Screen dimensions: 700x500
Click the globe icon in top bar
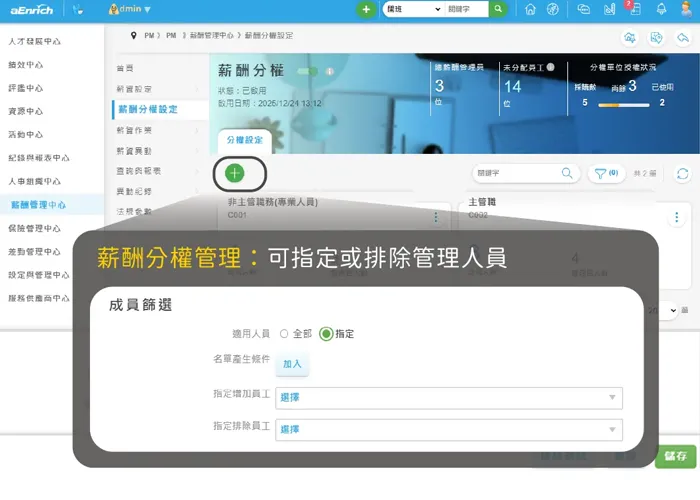click(x=553, y=9)
